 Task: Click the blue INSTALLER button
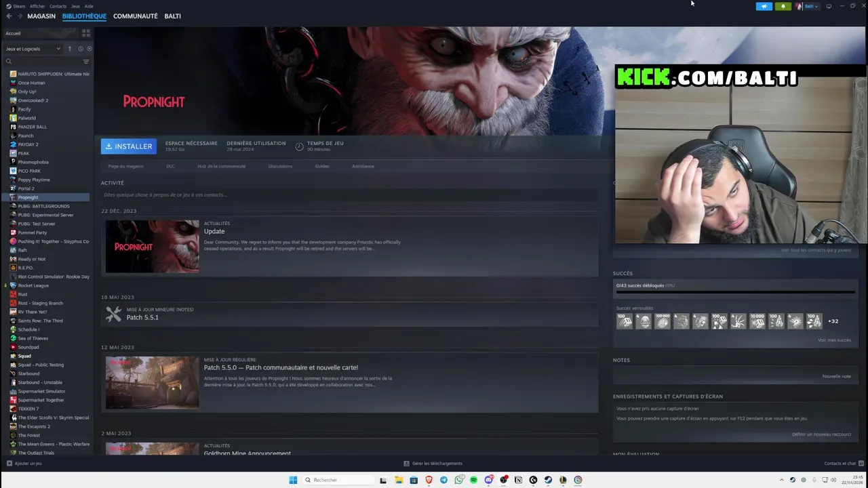coord(129,146)
